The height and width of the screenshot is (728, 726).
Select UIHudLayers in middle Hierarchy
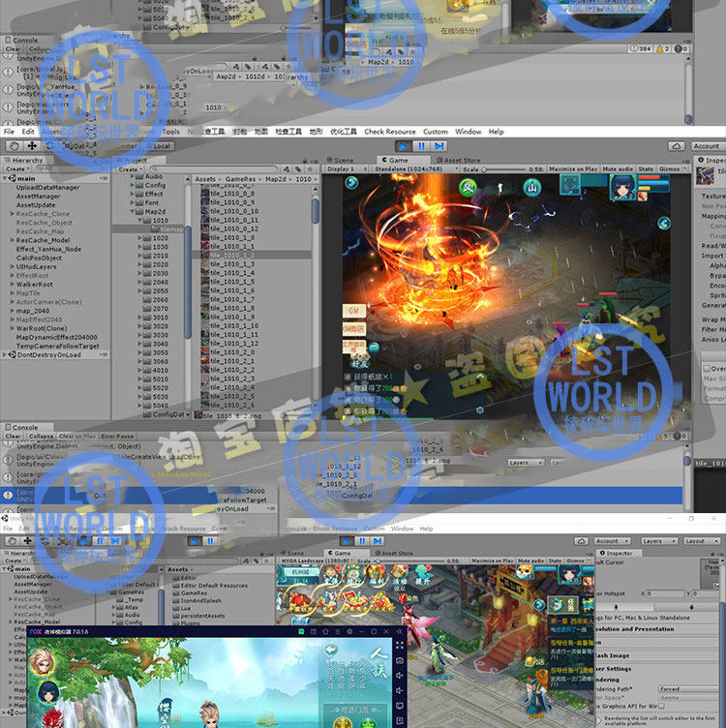36,267
